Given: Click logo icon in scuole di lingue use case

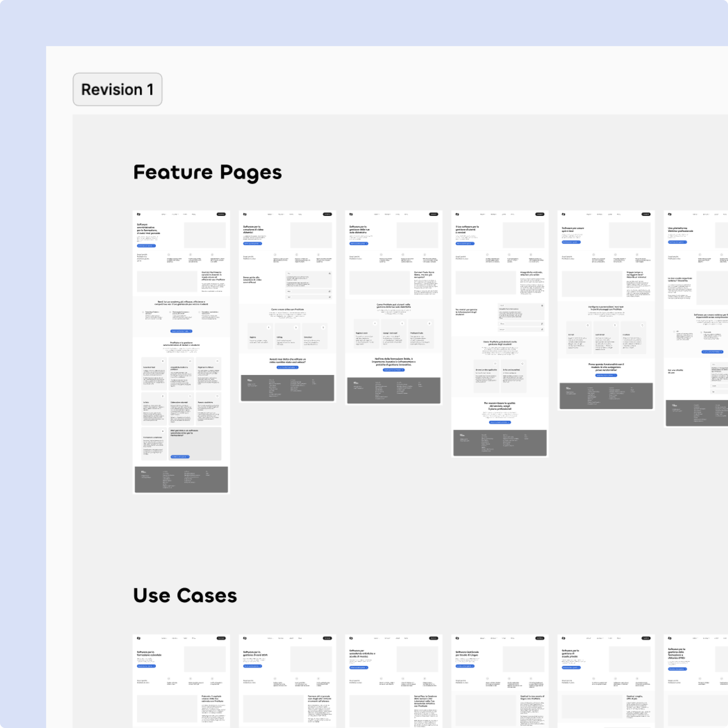Looking at the screenshot, I should (457, 638).
